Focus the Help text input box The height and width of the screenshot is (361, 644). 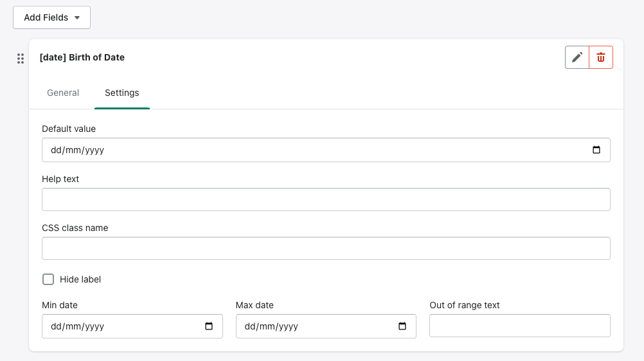pyautogui.click(x=326, y=199)
